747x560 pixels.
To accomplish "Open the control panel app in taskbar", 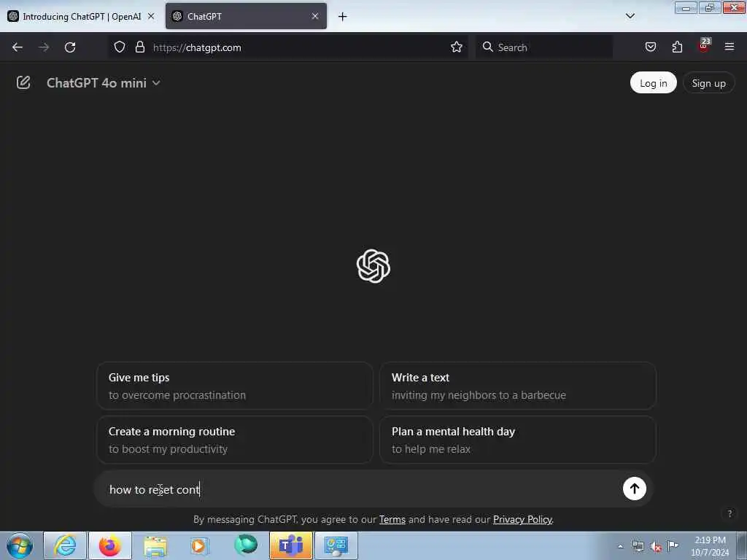I will 336,545.
